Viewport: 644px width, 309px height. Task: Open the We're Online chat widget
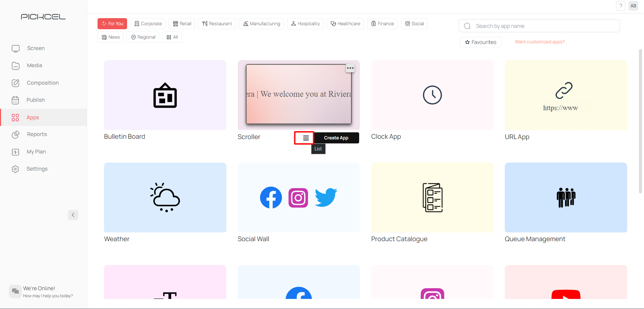(x=41, y=292)
